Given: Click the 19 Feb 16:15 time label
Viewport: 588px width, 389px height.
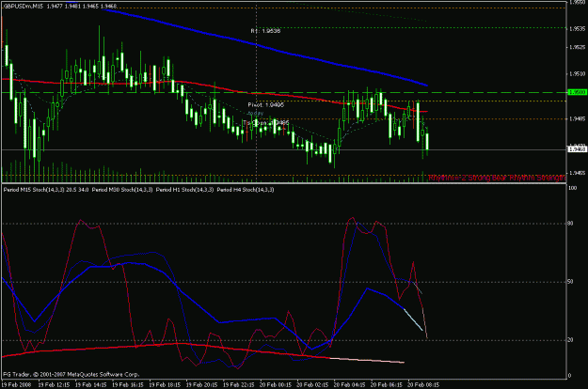Looking at the screenshot, I should click(x=128, y=384).
